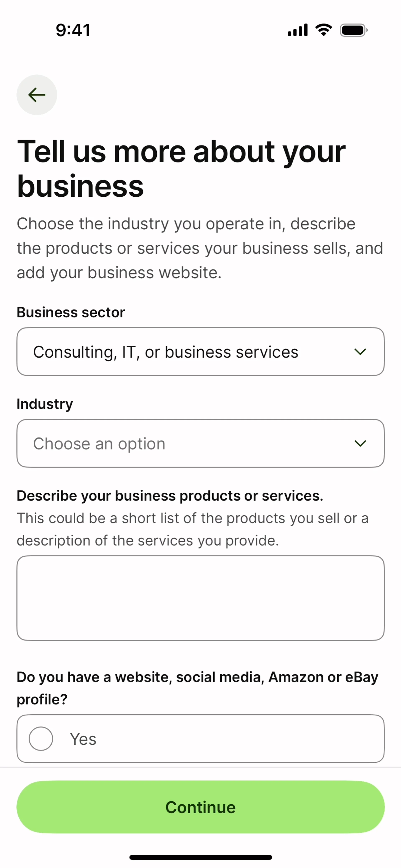Screen dimensions: 401x868
Task: Tap the home indicator bar at bottom
Action: (200, 857)
